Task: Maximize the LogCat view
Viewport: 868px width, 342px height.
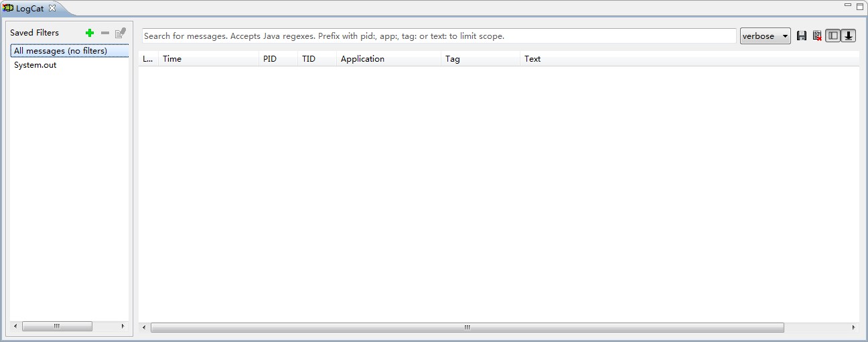Action: tap(860, 7)
